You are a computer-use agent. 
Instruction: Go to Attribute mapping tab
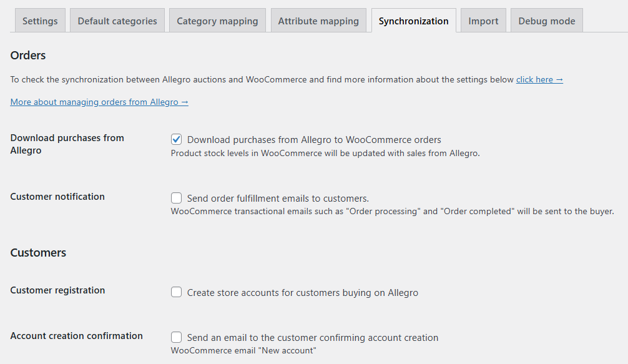coord(318,21)
